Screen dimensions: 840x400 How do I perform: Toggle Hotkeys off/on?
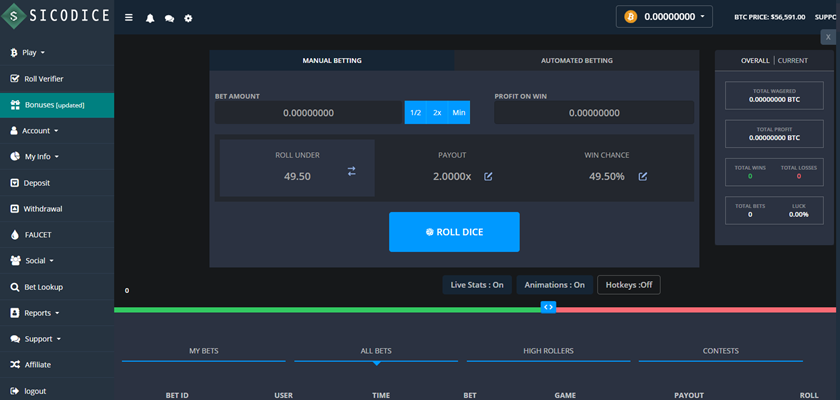pyautogui.click(x=629, y=285)
